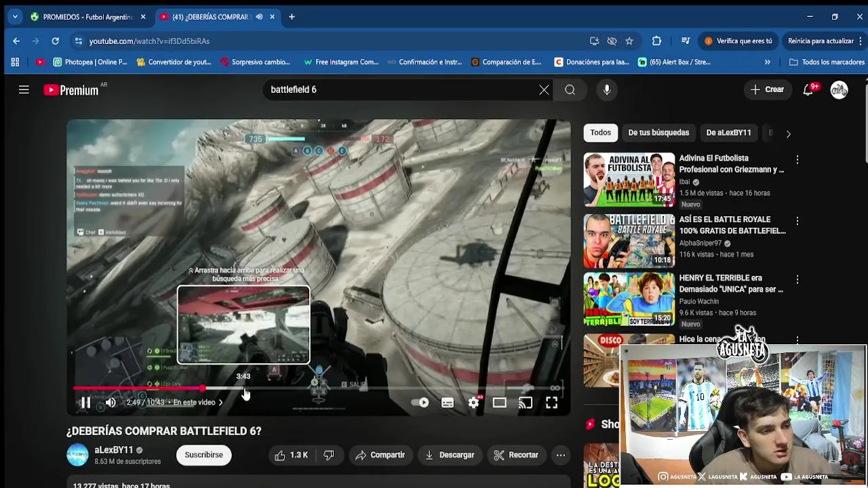
Task: Open the YouTube guide hamburger menu
Action: point(24,89)
